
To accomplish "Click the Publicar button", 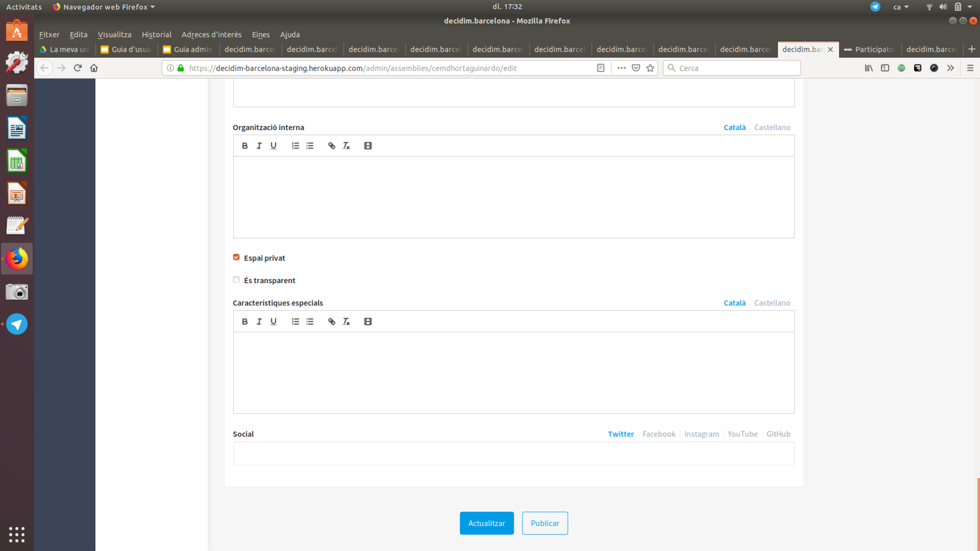I will [x=545, y=523].
